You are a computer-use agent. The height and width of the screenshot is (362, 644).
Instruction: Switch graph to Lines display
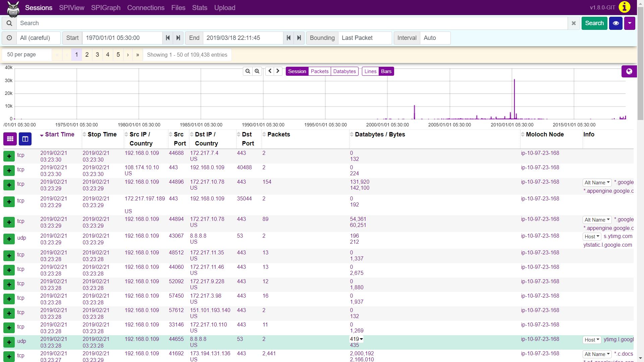(370, 71)
